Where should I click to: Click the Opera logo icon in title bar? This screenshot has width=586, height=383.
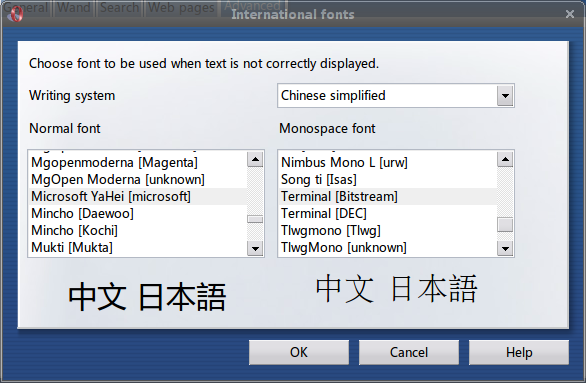pos(16,14)
